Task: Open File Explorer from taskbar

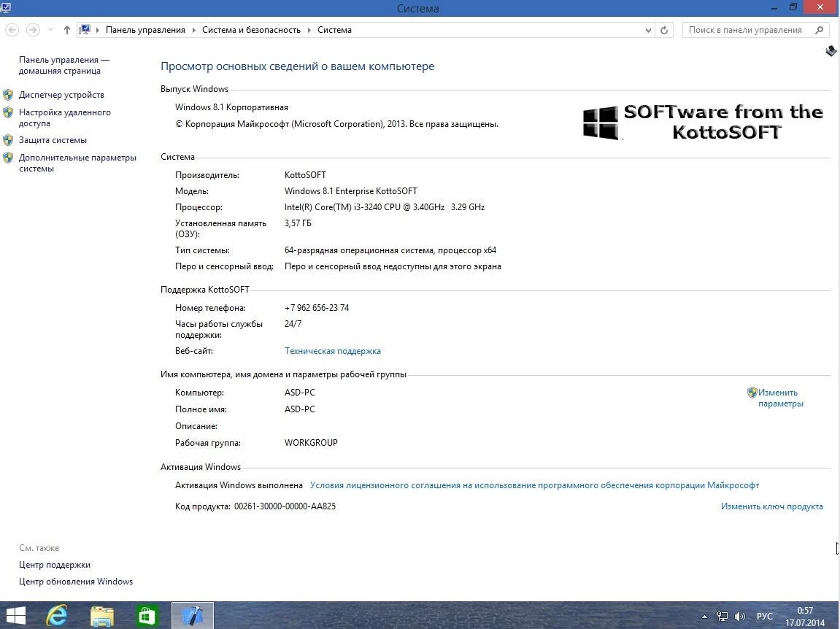Action: point(101,616)
